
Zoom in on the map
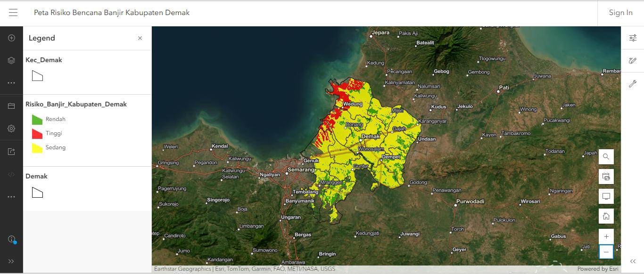coord(606,237)
